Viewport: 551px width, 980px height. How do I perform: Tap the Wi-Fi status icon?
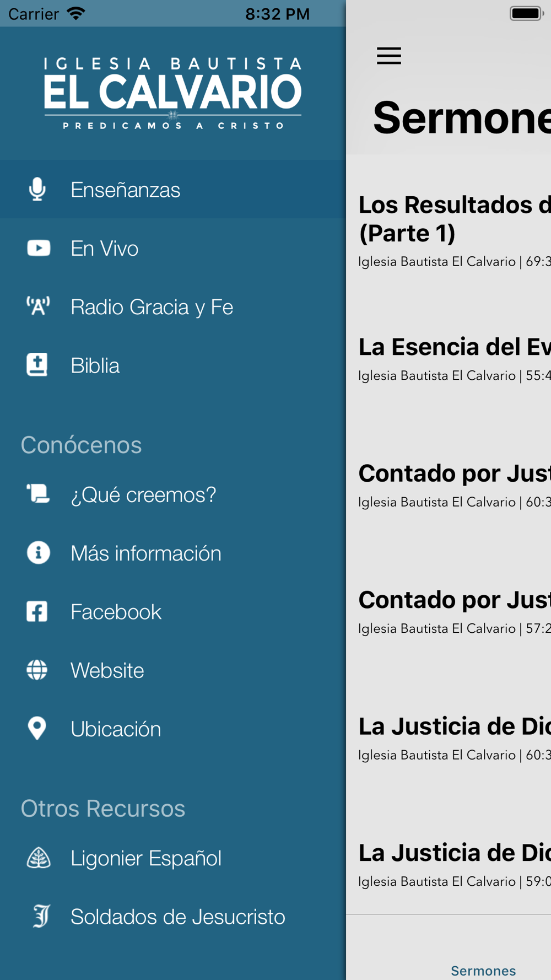[75, 13]
